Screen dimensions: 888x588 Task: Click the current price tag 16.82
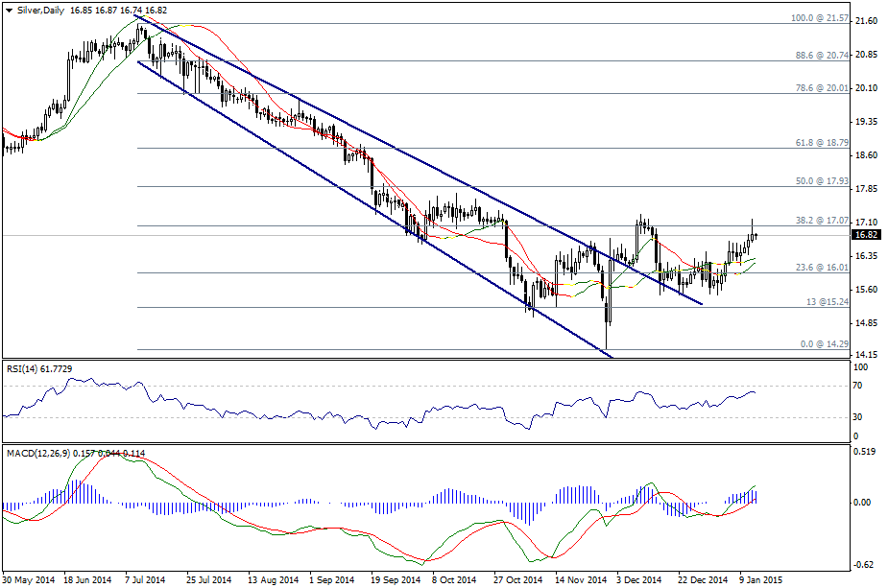866,235
